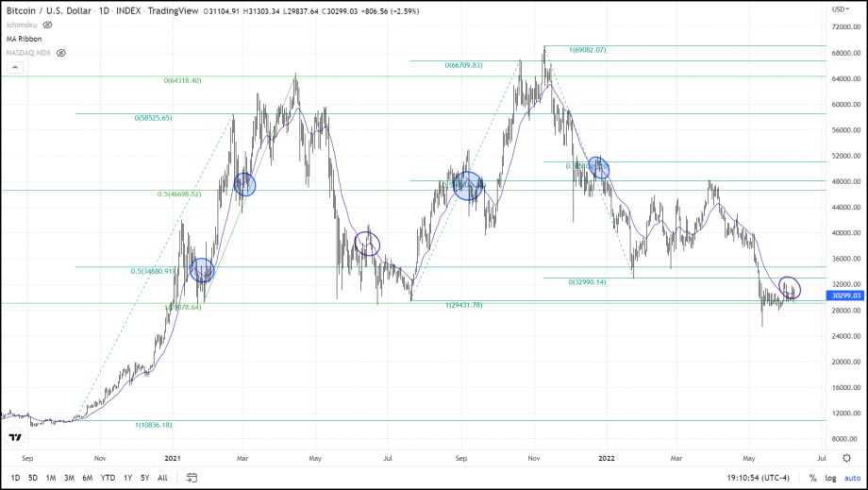868x490 pixels.
Task: Click the TradingView logo on the chart
Action: tap(15, 437)
